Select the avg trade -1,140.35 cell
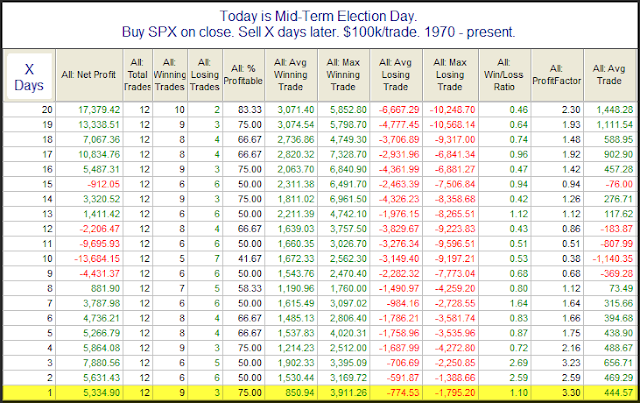 (610, 259)
